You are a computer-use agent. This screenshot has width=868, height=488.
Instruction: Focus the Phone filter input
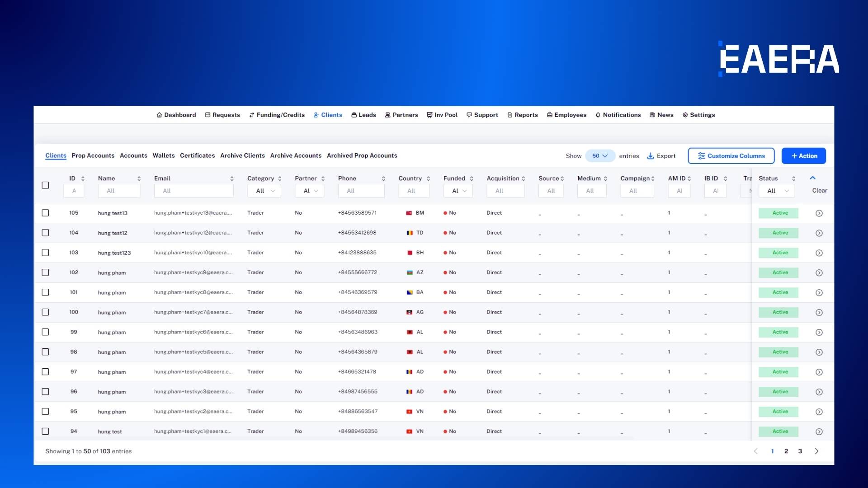361,191
